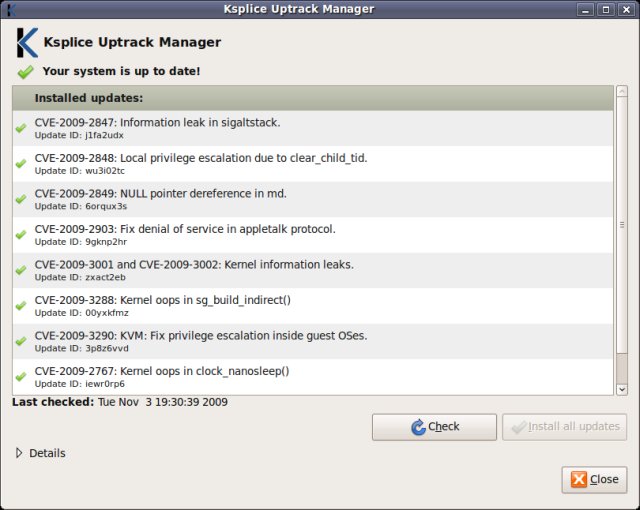
Task: Click the scrollbar up arrow in list
Action: tap(621, 92)
